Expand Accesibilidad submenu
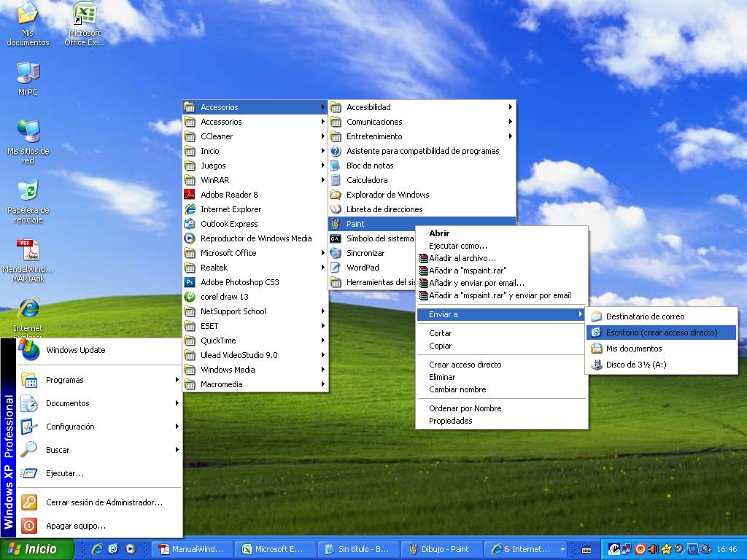Image resolution: width=747 pixels, height=560 pixels. [510, 107]
